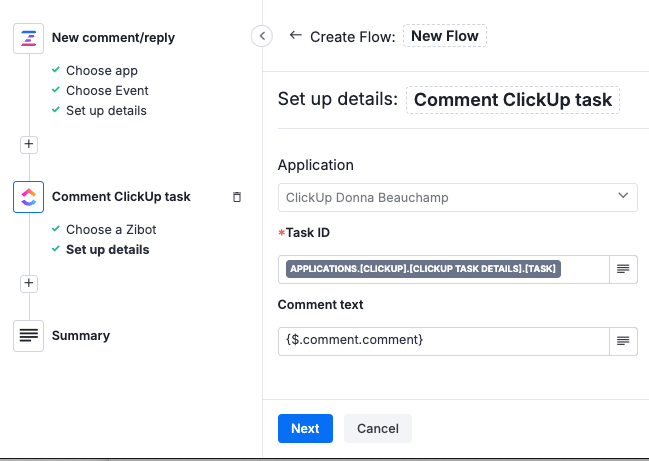Edit the New Flow name
649x461 pixels.
point(445,36)
